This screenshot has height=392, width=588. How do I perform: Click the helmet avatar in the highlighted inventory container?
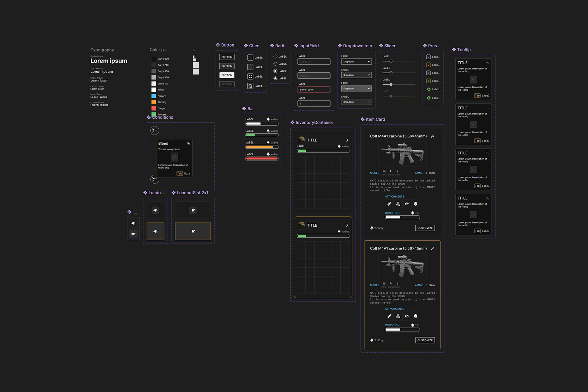(301, 225)
